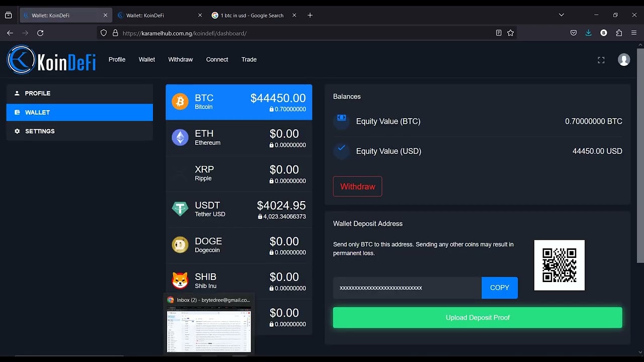The width and height of the screenshot is (644, 362).
Task: Click the red Withdraw button
Action: point(358,187)
